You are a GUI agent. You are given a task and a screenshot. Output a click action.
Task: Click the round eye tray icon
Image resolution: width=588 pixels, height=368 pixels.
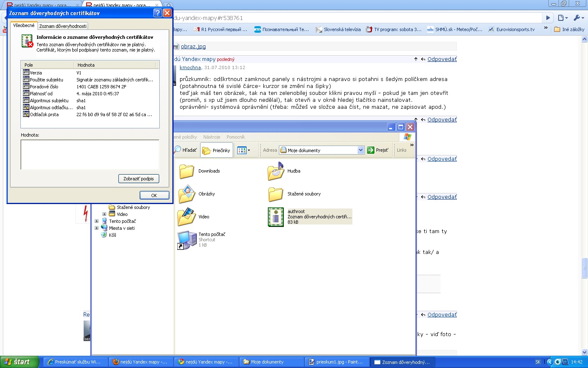point(557,362)
